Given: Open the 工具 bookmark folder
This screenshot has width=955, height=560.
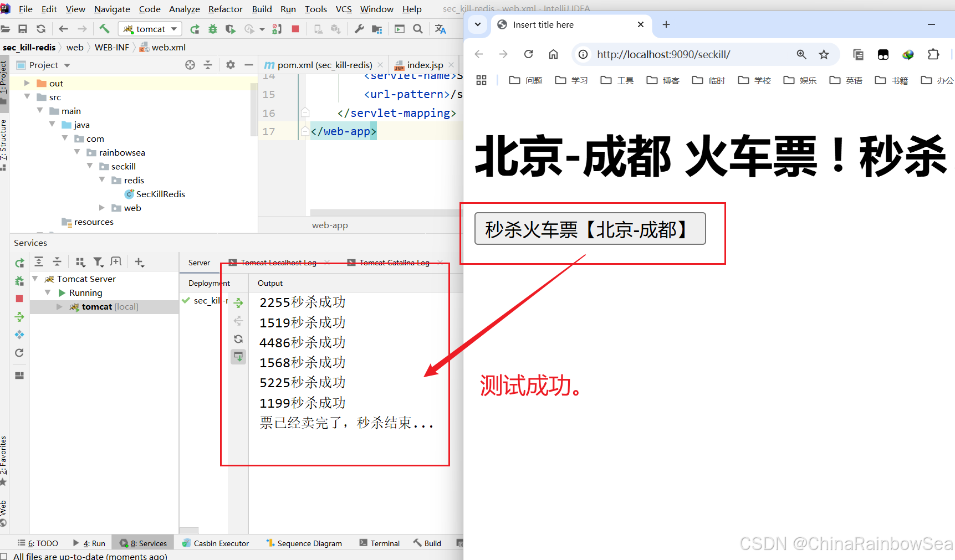Looking at the screenshot, I should point(617,80).
